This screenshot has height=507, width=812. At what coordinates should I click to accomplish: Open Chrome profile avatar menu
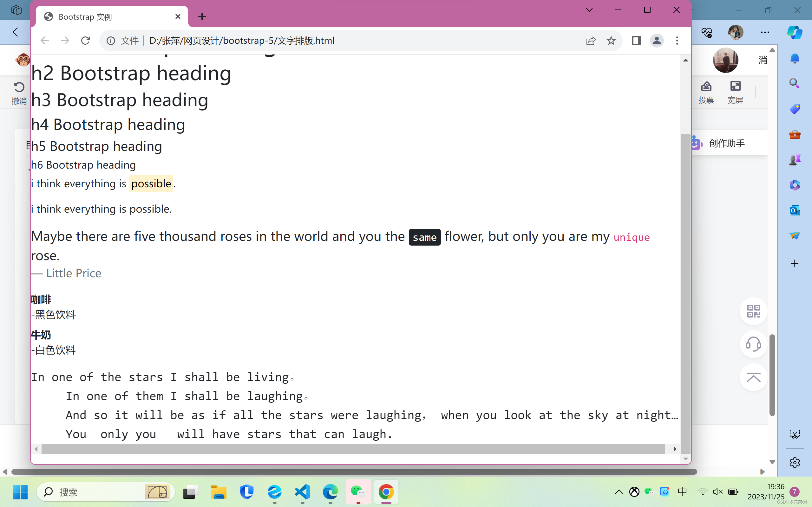[x=657, y=41]
